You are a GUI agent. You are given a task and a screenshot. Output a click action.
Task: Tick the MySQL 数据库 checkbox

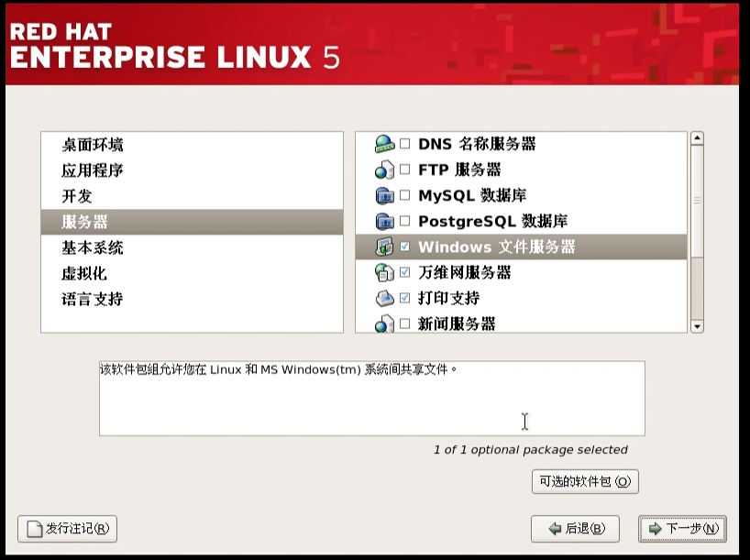pyautogui.click(x=404, y=195)
